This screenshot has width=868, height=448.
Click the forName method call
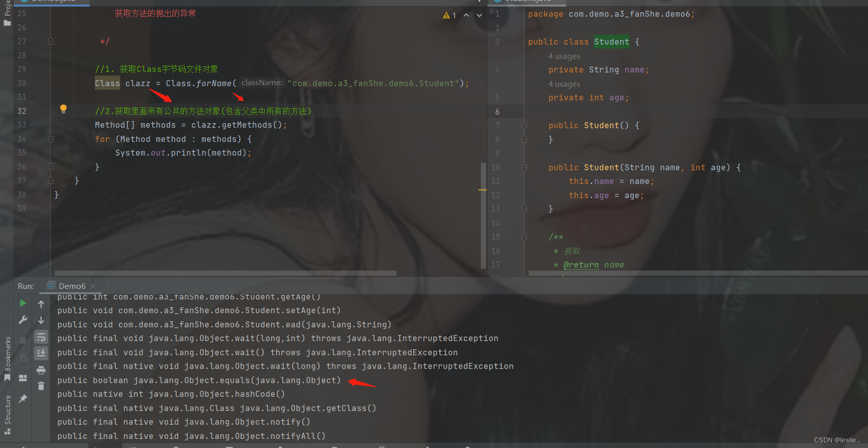tap(214, 83)
